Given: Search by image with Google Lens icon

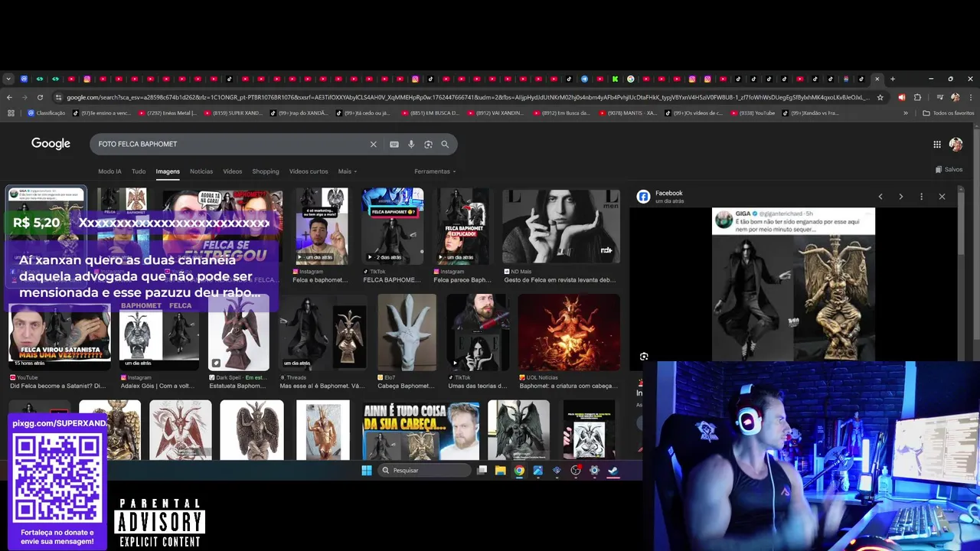Looking at the screenshot, I should [428, 144].
